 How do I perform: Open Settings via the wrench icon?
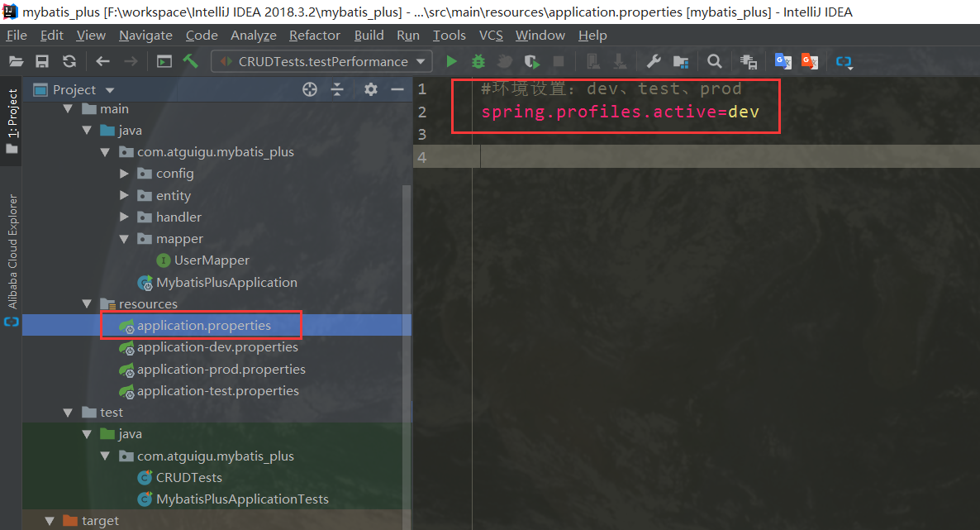pos(654,61)
